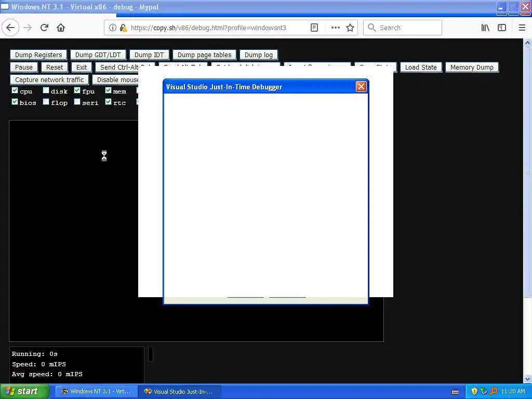Toggle the cpu log checkbox

tap(15, 90)
